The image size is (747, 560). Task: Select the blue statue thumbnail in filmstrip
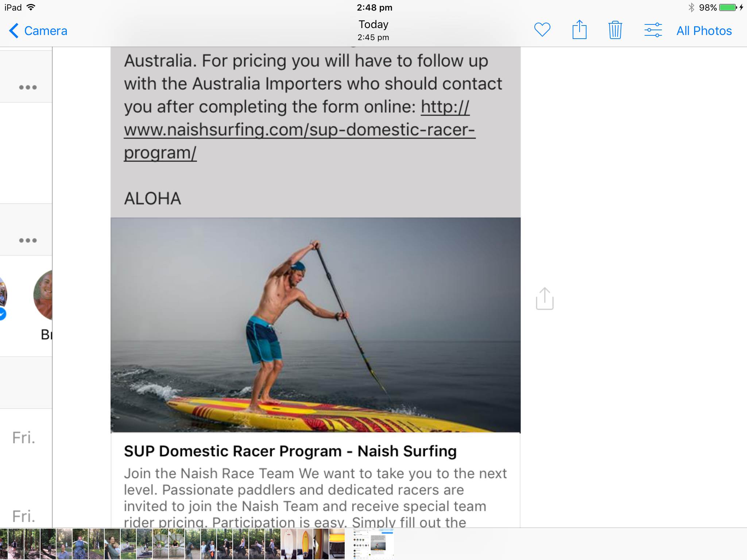pos(80,544)
